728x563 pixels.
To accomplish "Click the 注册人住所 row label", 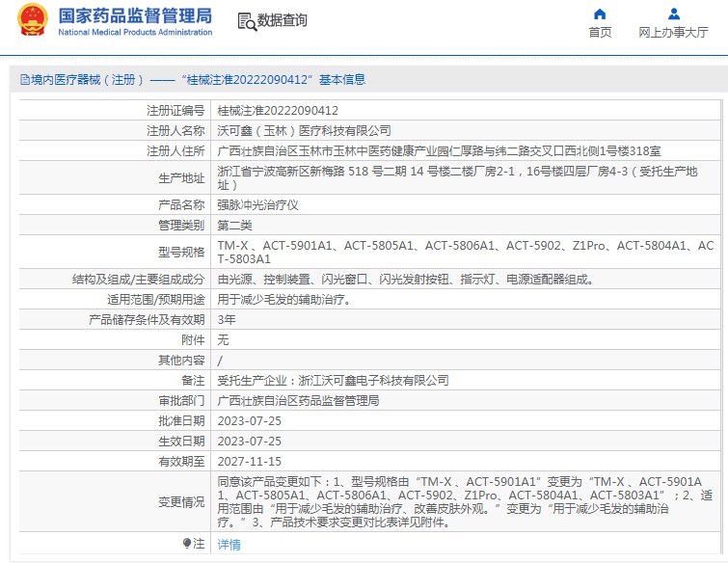I will click(175, 150).
